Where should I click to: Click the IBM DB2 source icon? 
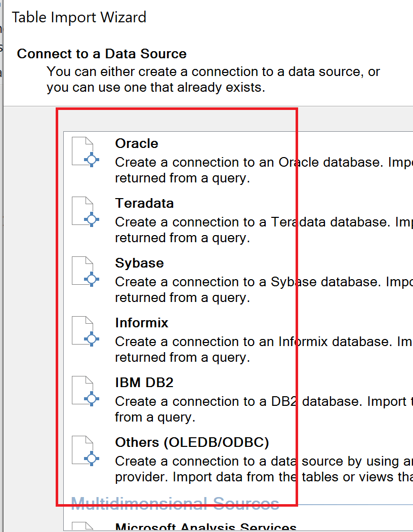(x=85, y=391)
